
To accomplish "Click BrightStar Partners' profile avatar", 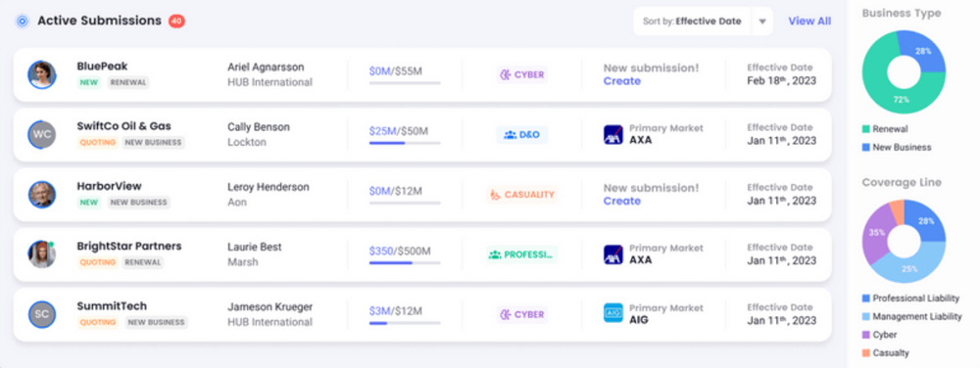I will tap(42, 254).
